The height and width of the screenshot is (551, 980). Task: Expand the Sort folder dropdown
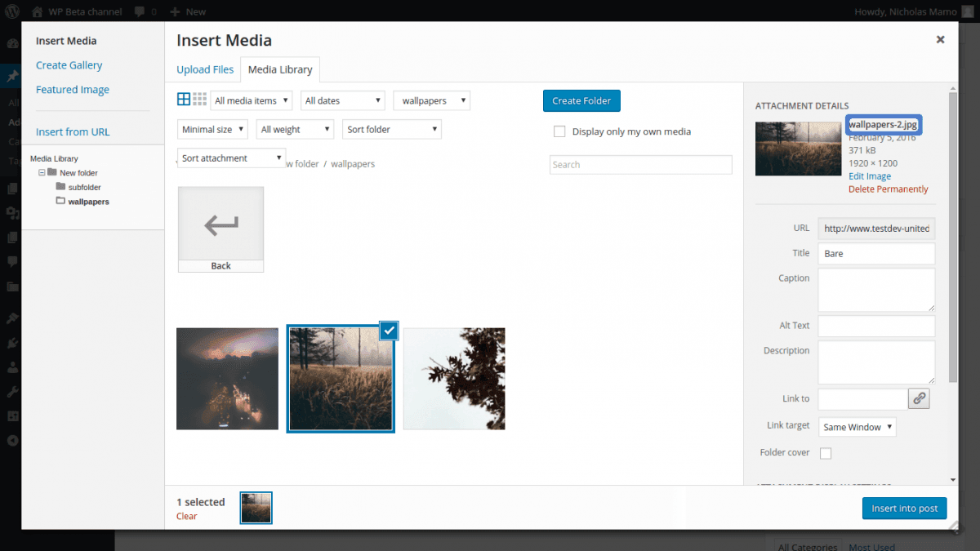[x=392, y=129]
